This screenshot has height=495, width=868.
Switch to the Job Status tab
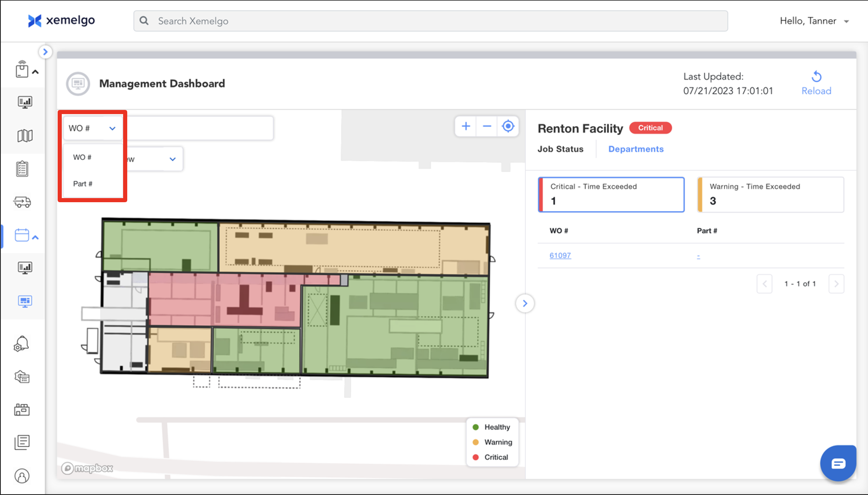coord(560,149)
